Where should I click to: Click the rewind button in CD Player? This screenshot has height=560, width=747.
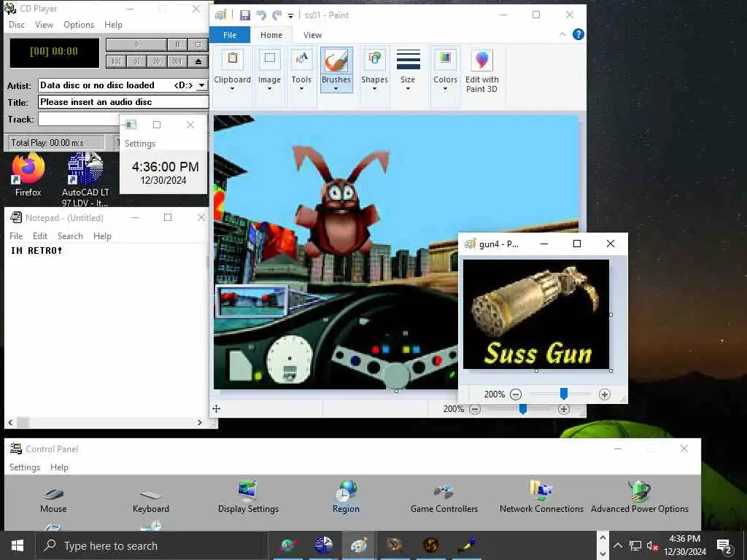[136, 61]
